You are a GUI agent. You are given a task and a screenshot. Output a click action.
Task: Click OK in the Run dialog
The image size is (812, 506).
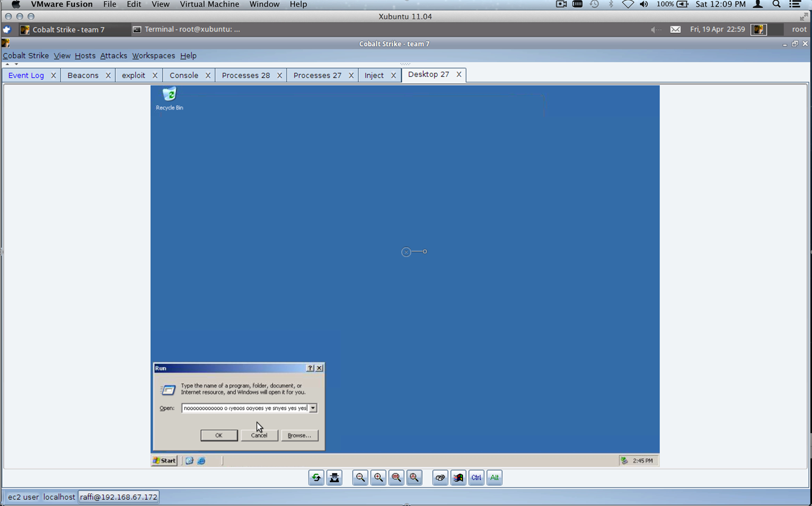click(219, 435)
